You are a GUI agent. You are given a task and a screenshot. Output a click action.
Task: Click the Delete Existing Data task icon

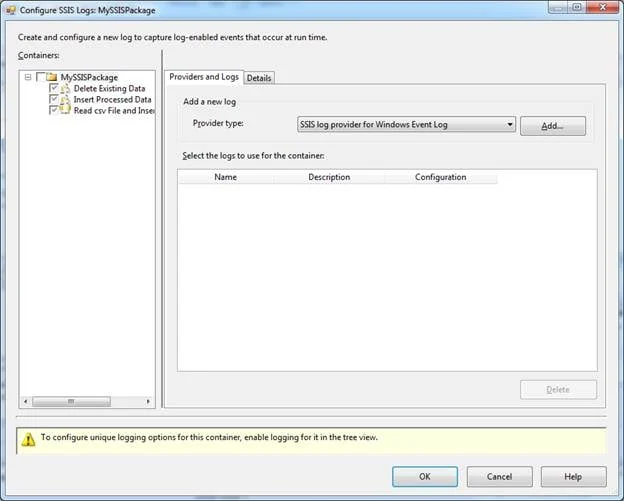coord(65,88)
